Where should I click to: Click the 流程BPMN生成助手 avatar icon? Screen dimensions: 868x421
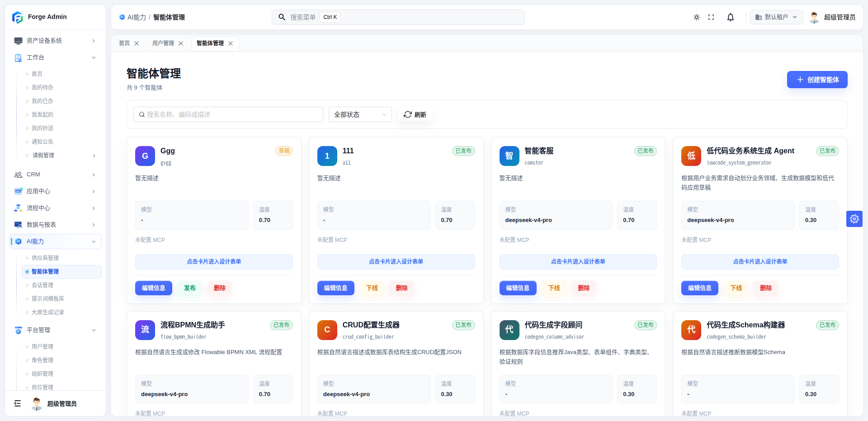pyautogui.click(x=145, y=330)
